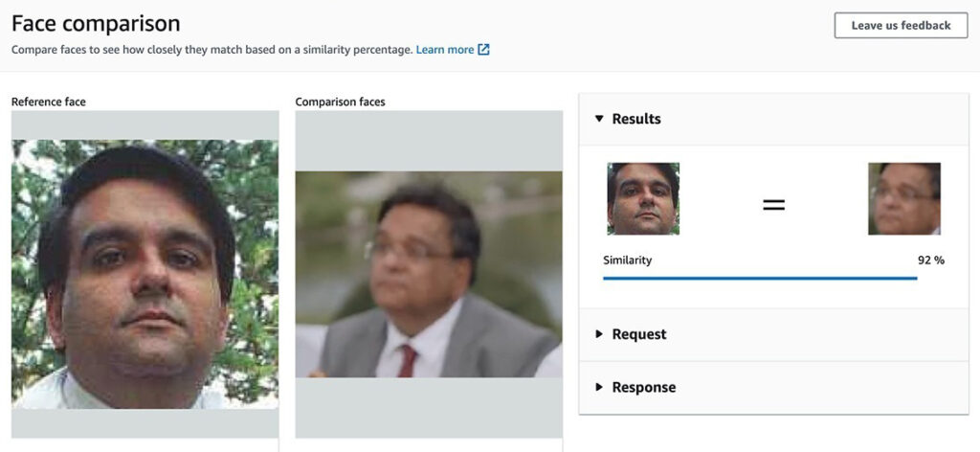Click the Comparison faces label text
980x452 pixels.
click(340, 102)
